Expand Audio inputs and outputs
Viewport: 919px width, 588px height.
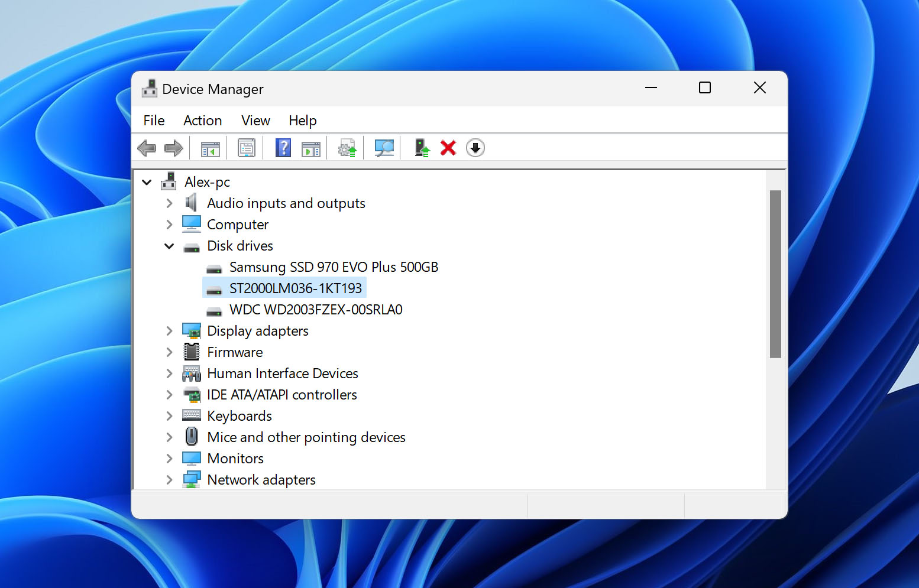169,203
